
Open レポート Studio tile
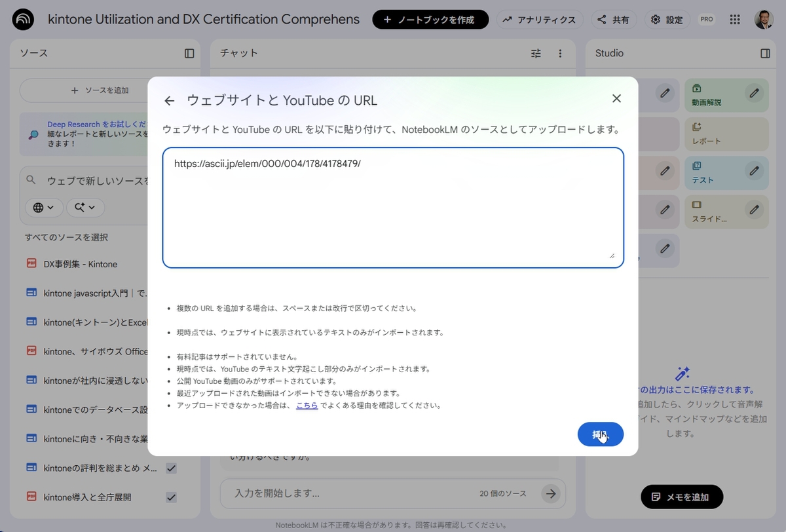coord(726,134)
